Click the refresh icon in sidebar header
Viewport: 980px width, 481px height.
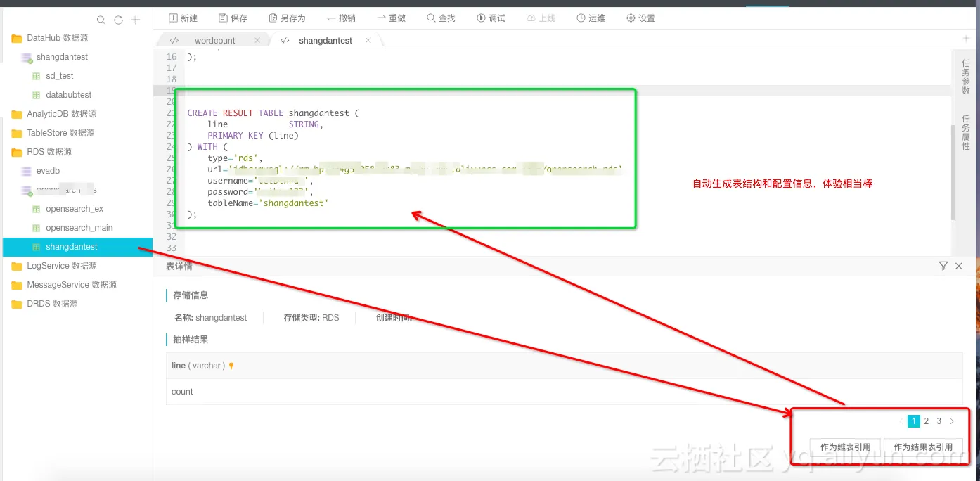pyautogui.click(x=118, y=20)
